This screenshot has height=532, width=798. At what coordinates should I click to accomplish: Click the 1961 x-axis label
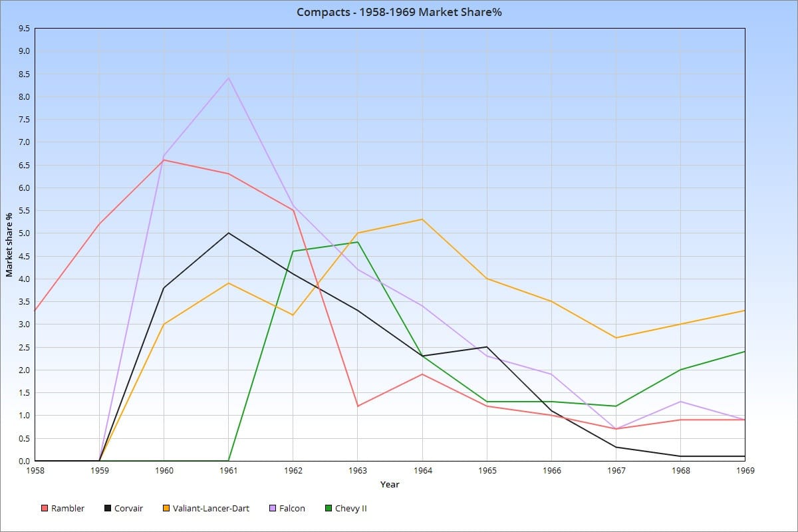click(228, 471)
